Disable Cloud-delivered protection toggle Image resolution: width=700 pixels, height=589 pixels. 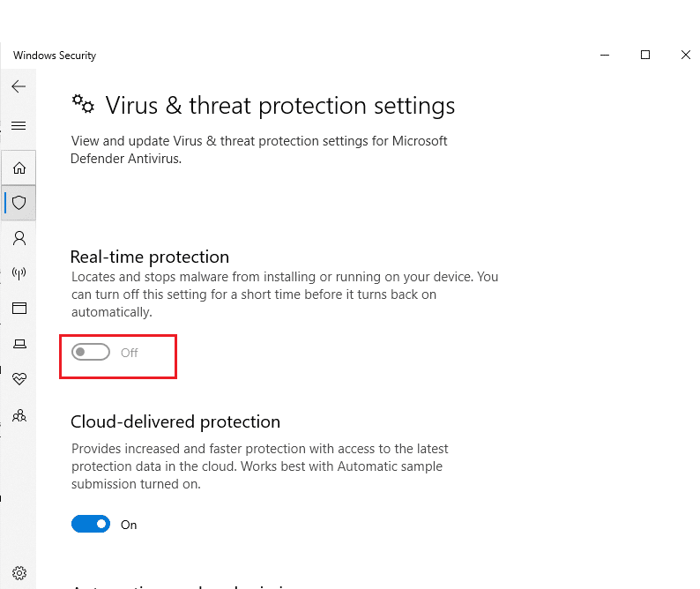(91, 525)
